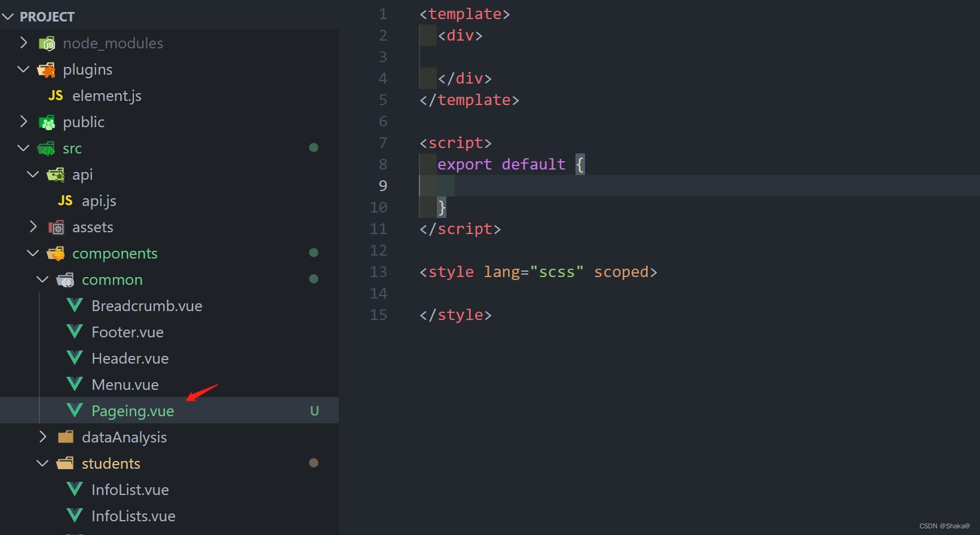Open Menu.vue in the editor
The height and width of the screenshot is (535, 980).
[x=125, y=385]
